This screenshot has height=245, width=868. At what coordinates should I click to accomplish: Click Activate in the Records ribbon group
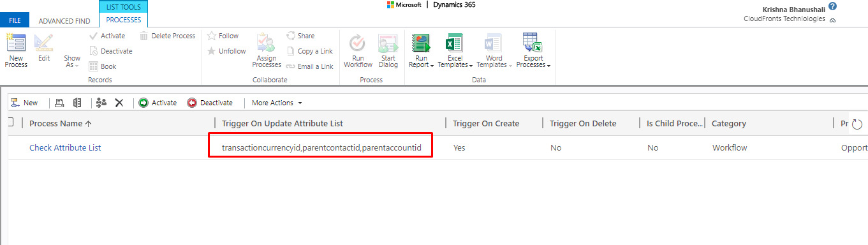pyautogui.click(x=107, y=36)
